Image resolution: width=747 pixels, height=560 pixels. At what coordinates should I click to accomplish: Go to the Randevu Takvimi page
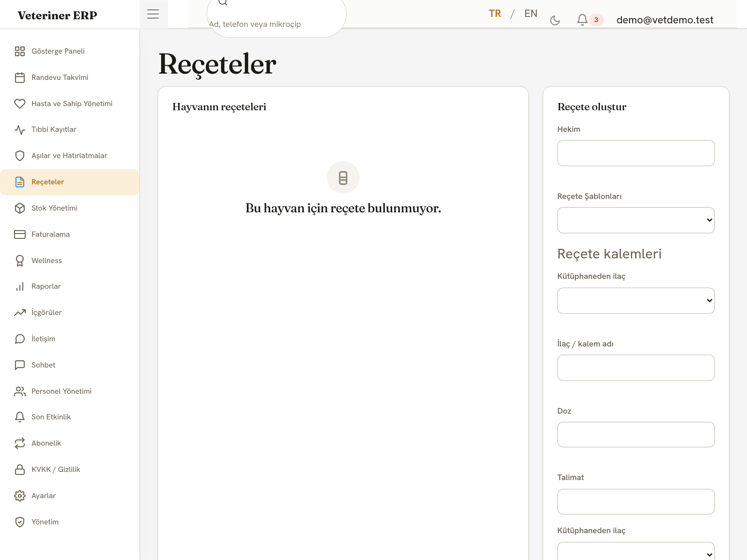coord(69,78)
